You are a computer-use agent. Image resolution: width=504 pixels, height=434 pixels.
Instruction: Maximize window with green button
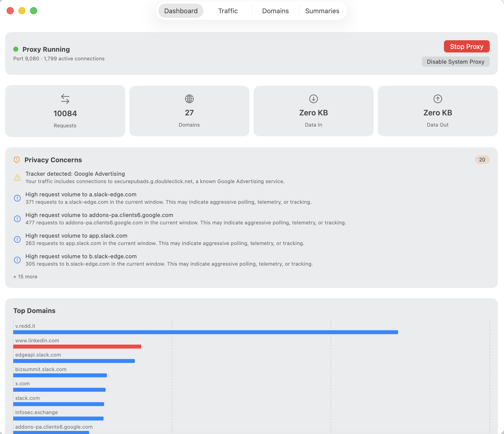point(34,11)
